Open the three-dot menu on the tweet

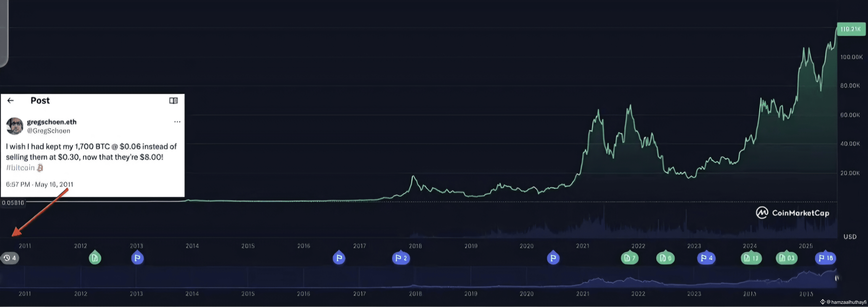[177, 122]
